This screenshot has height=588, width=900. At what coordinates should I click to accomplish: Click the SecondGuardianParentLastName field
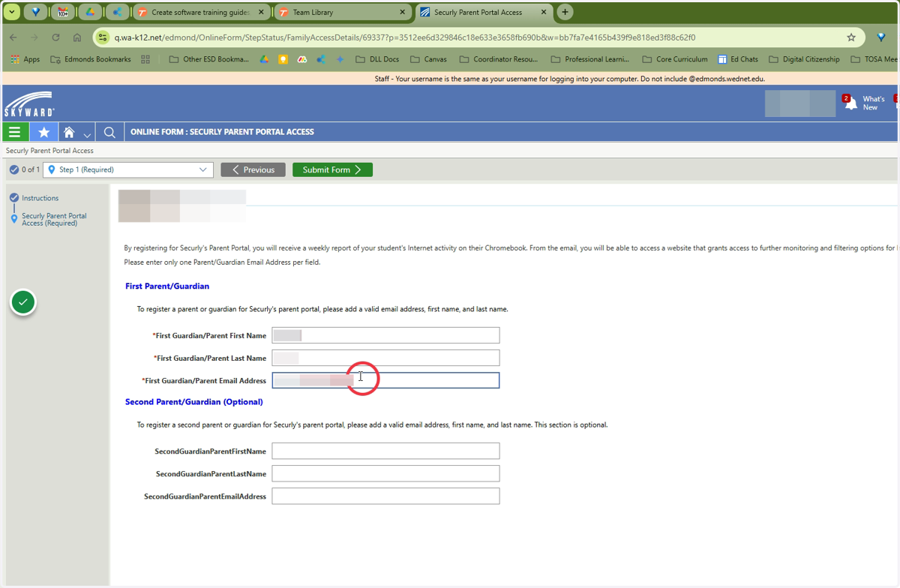[x=385, y=473]
